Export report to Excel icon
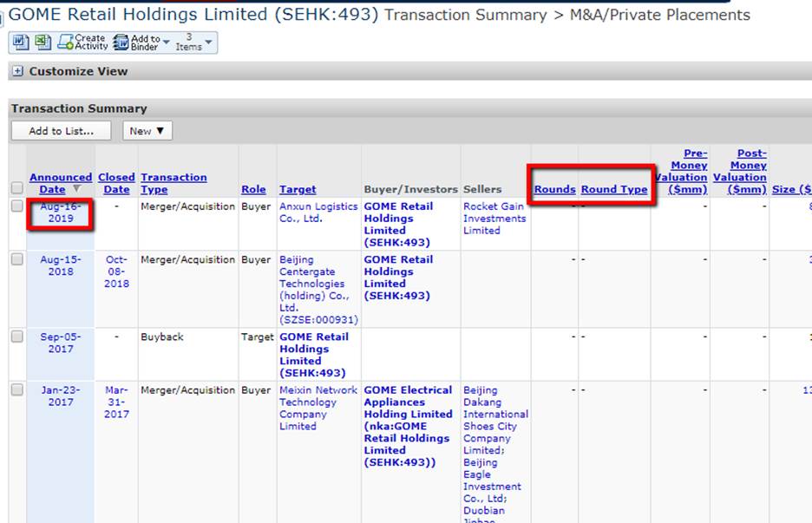Viewport: 812px width, 523px height. (x=43, y=42)
